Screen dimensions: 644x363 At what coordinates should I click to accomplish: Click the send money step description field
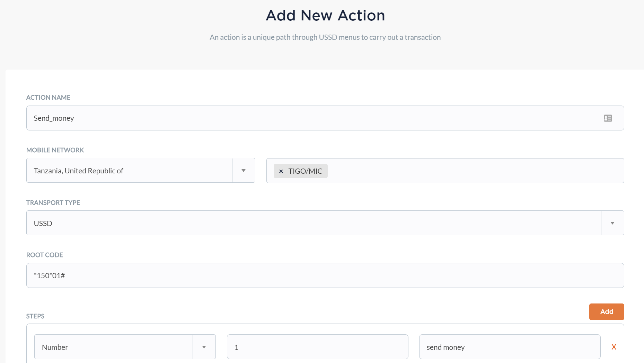510,347
